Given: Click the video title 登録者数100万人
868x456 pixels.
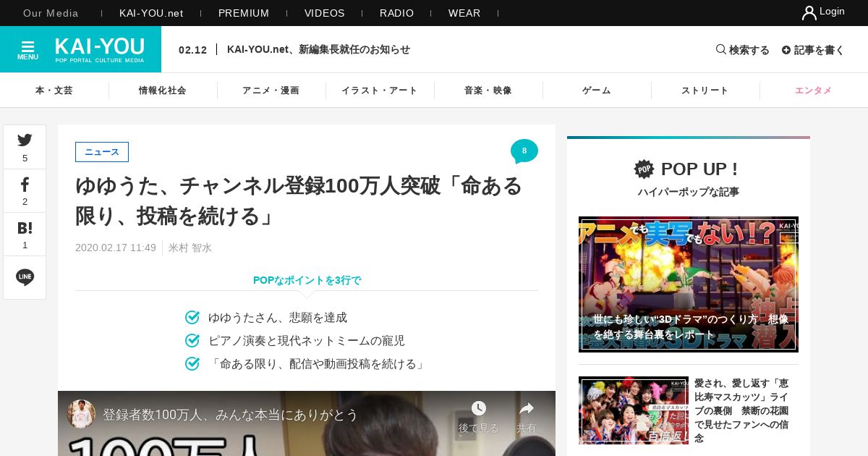Looking at the screenshot, I should coord(231,415).
